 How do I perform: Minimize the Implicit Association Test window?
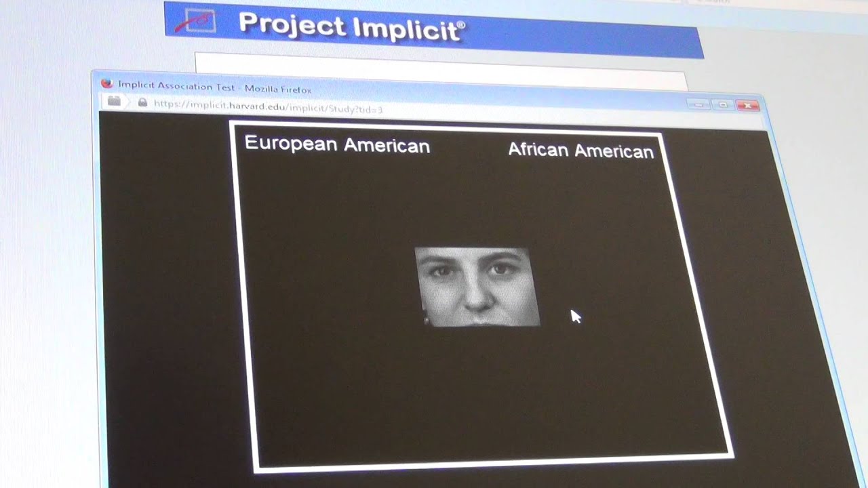point(698,104)
